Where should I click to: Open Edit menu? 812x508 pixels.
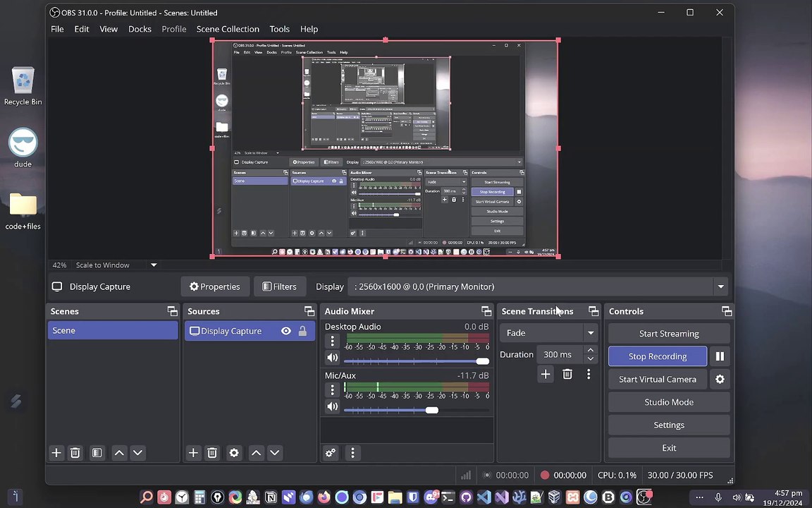click(82, 29)
